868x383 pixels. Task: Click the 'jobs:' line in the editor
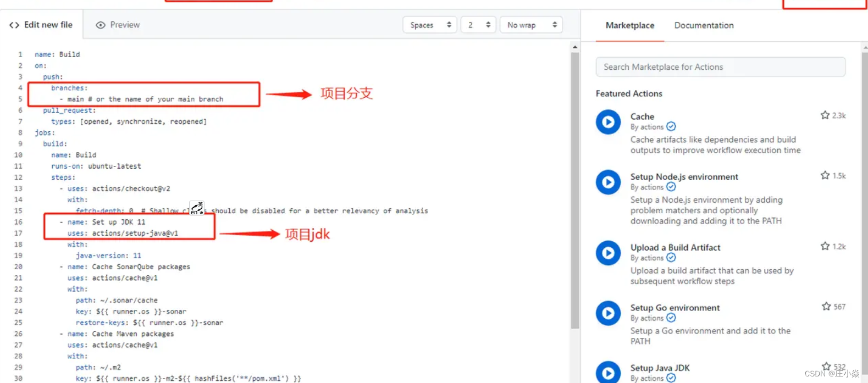click(45, 133)
